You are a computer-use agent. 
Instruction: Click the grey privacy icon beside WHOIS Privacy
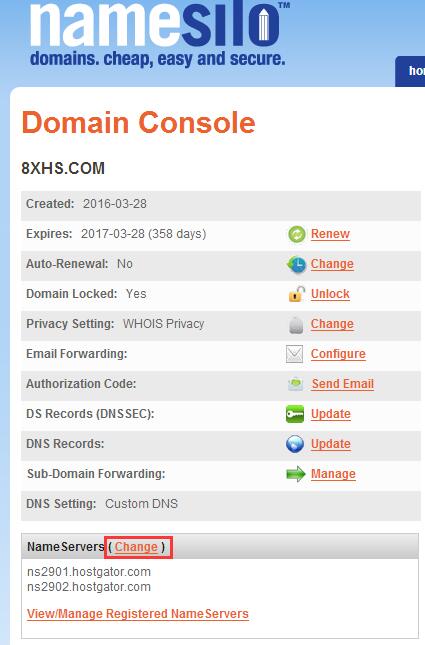coord(296,325)
